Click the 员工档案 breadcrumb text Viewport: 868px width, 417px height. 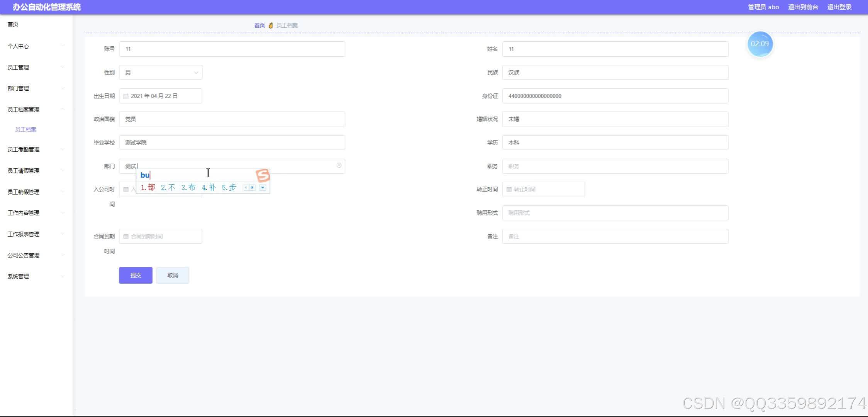pyautogui.click(x=287, y=25)
